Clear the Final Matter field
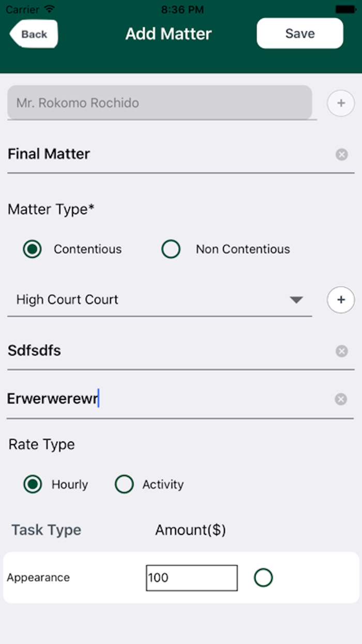 341,154
